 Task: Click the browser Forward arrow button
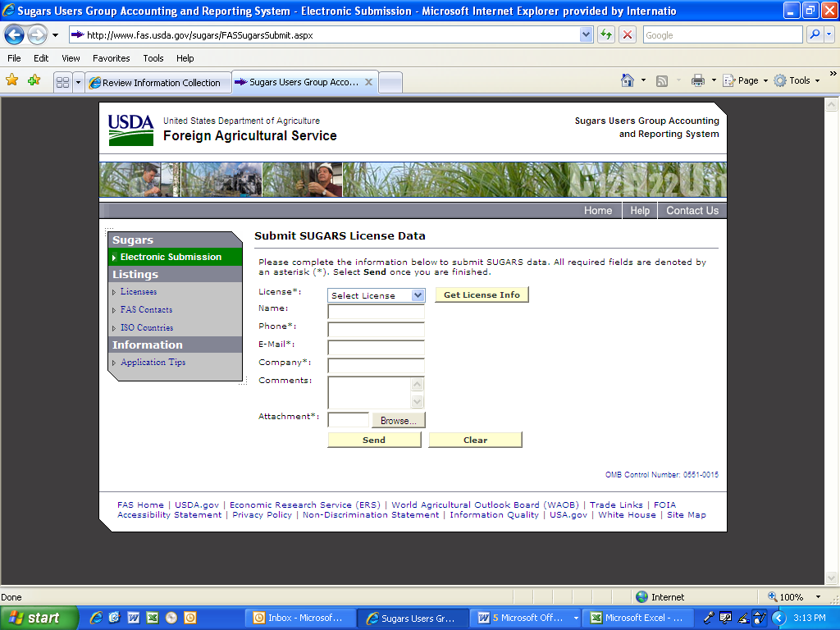click(37, 35)
